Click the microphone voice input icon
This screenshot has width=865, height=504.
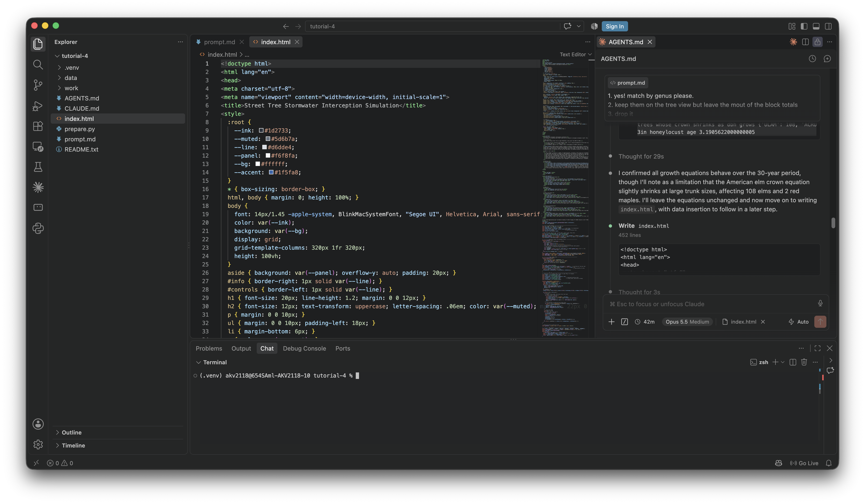820,303
